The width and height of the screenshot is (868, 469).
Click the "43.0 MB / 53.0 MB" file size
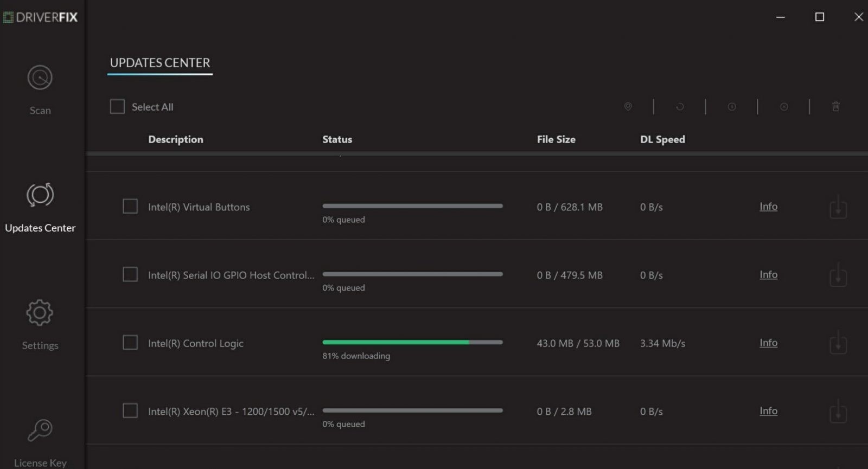pyautogui.click(x=578, y=344)
